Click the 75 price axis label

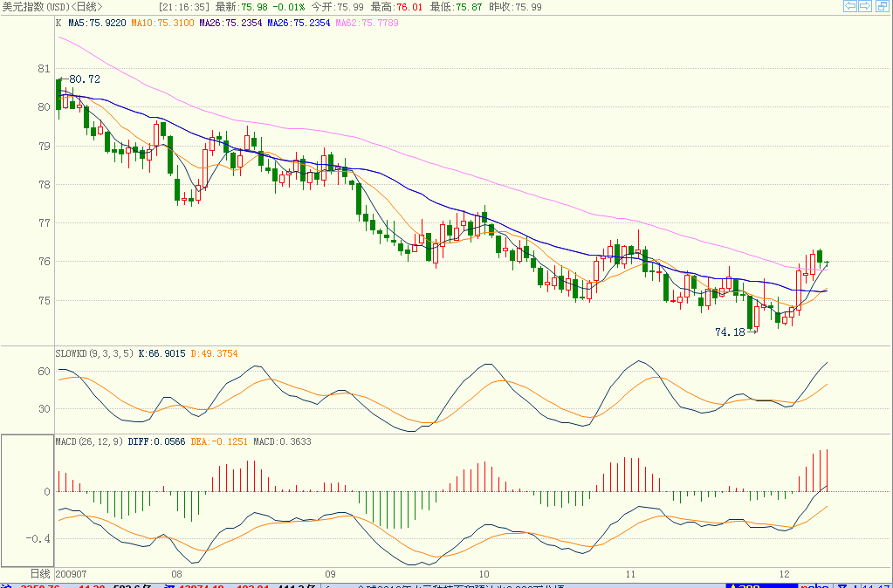[x=44, y=301]
